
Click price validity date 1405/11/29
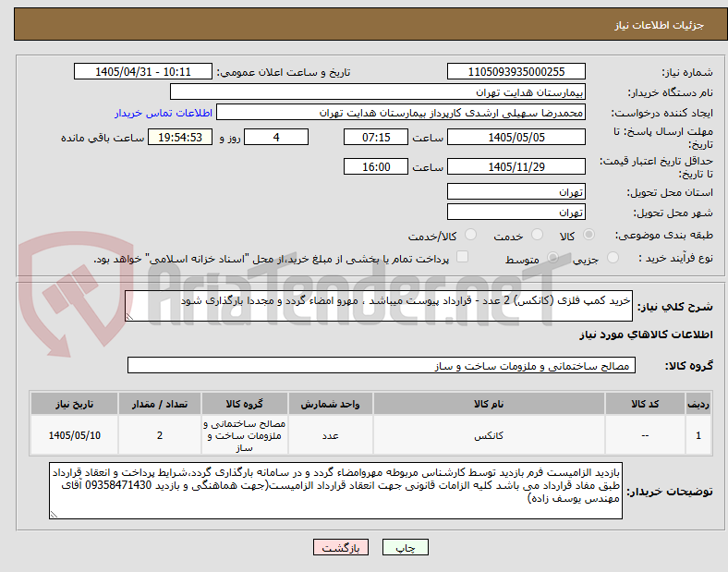coord(516,166)
